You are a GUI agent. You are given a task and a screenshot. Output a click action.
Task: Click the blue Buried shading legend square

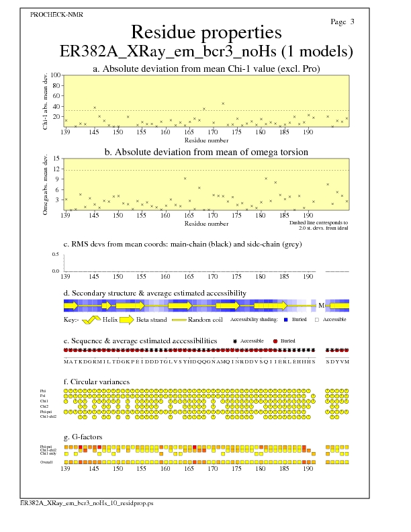[287, 320]
